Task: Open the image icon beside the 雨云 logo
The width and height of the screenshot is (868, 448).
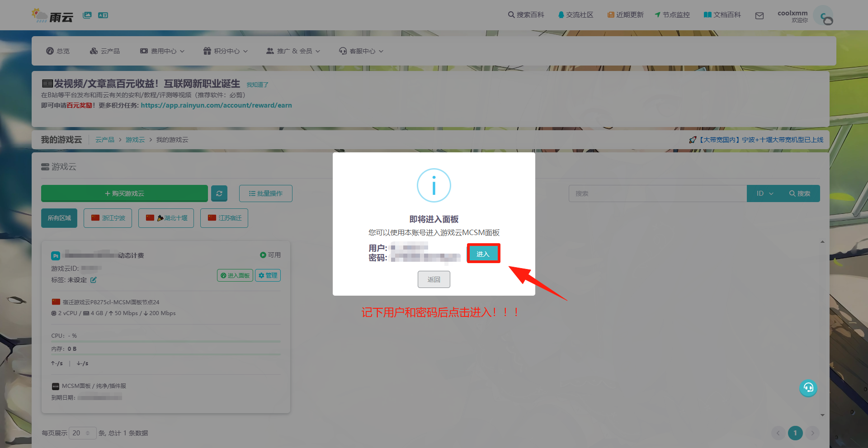Action: point(87,15)
